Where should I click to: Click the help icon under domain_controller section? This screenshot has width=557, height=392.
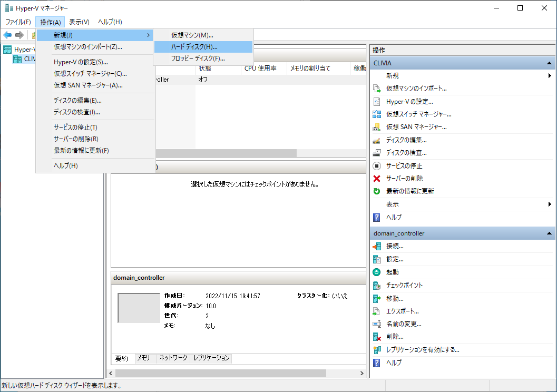377,362
